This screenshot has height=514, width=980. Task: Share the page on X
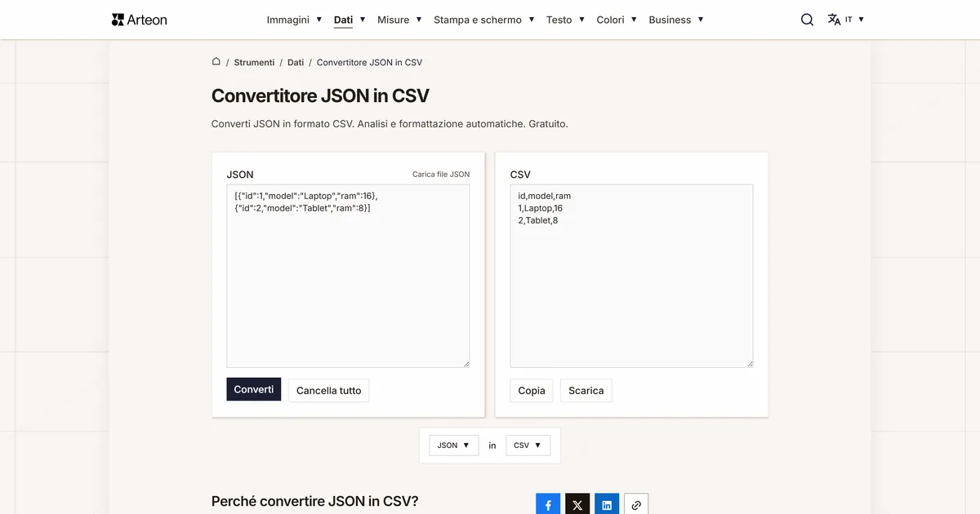click(577, 505)
